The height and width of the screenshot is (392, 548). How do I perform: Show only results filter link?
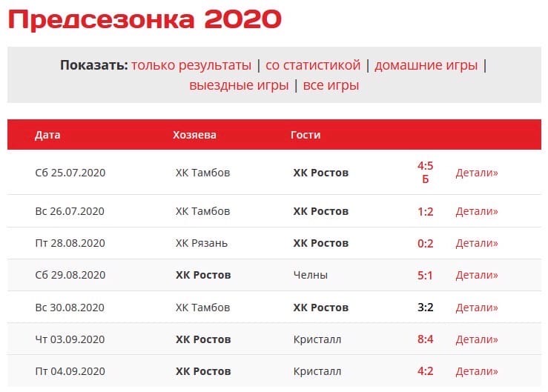[191, 65]
